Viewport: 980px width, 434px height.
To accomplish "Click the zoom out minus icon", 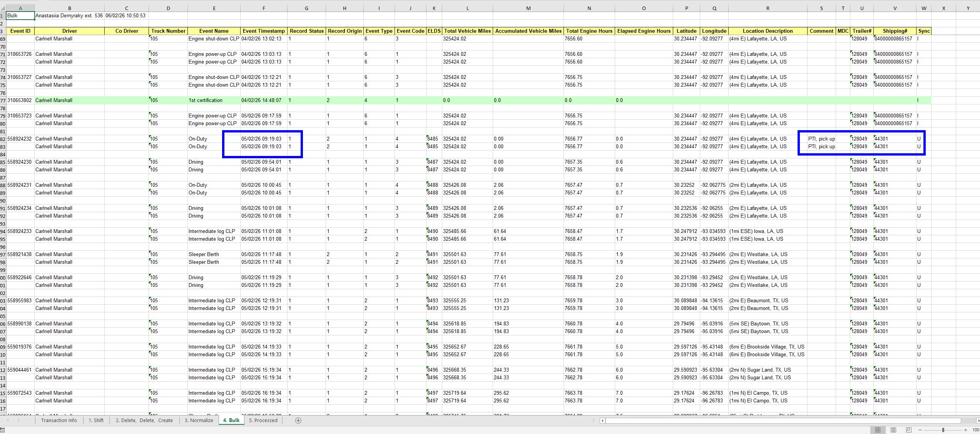I will click(x=920, y=430).
